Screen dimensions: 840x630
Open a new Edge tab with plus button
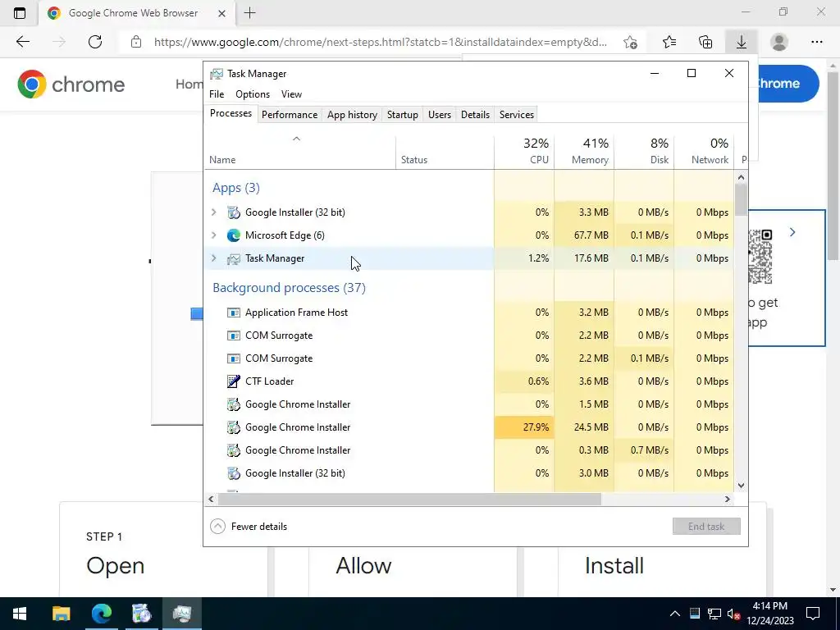coord(249,13)
